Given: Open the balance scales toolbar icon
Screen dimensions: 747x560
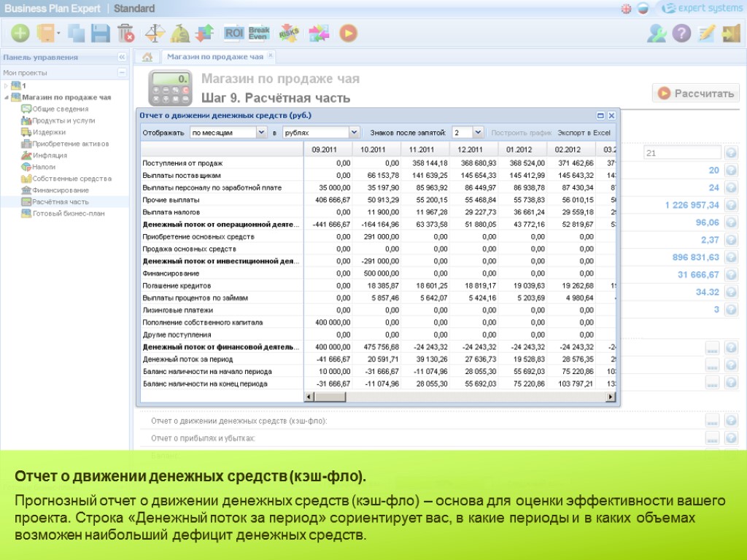Looking at the screenshot, I should coord(155,34).
